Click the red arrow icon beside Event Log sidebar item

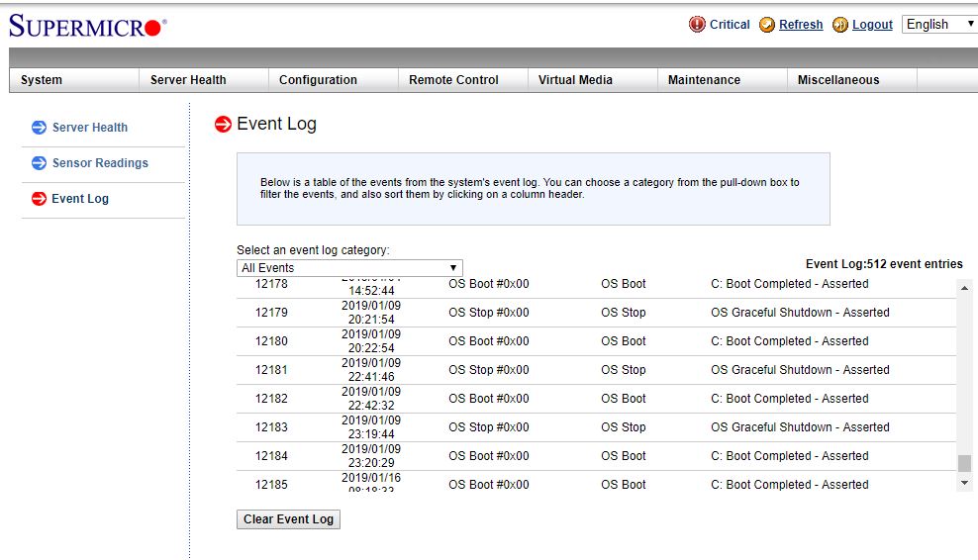coord(39,199)
